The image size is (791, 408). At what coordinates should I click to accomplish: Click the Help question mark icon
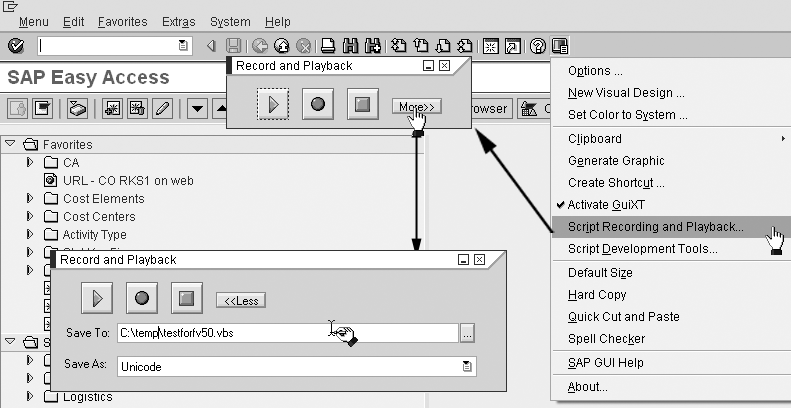tap(538, 46)
